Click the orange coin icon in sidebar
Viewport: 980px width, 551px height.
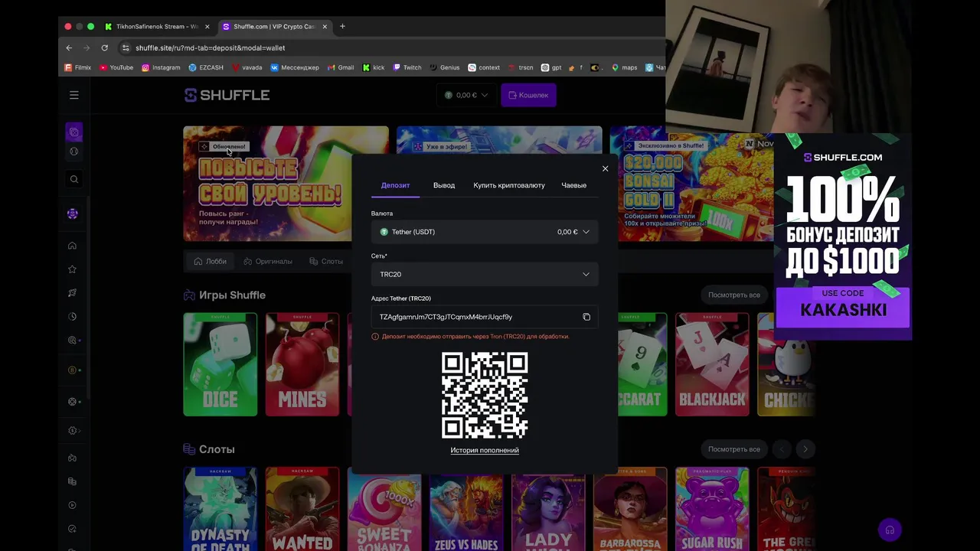tap(72, 370)
